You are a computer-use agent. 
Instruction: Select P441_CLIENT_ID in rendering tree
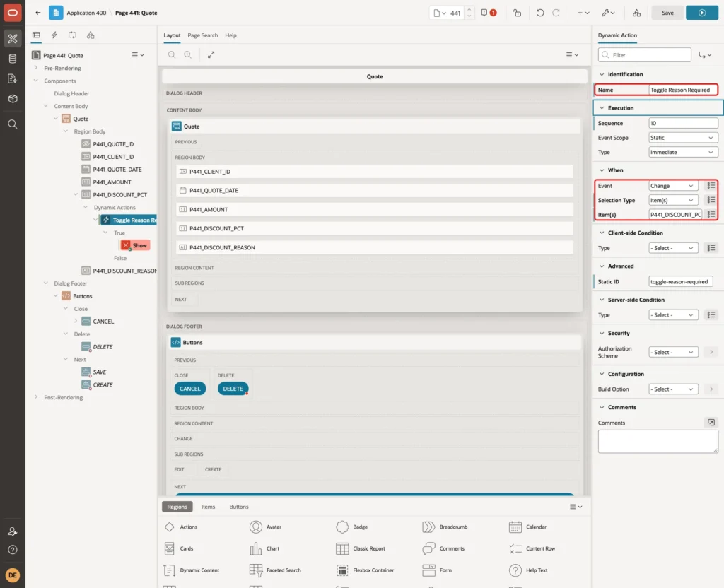click(113, 157)
